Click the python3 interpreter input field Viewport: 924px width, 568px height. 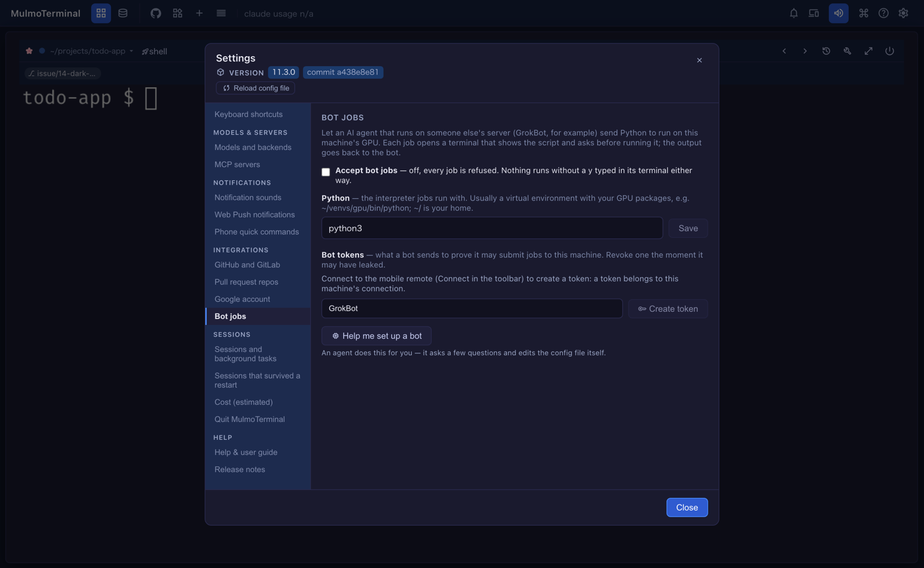[x=492, y=228]
